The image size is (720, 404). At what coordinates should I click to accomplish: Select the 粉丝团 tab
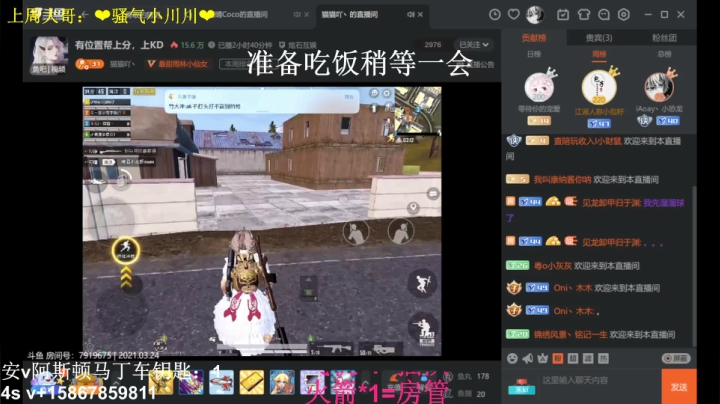(664, 38)
